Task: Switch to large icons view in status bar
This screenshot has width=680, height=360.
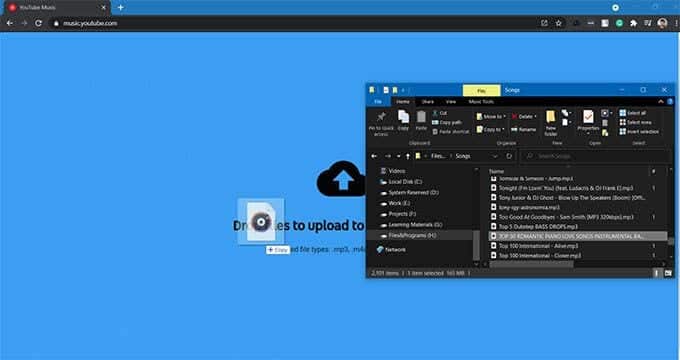Action: tap(668, 273)
